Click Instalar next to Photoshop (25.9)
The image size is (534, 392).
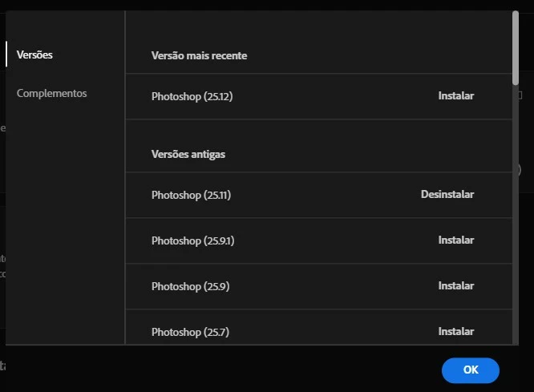click(455, 285)
